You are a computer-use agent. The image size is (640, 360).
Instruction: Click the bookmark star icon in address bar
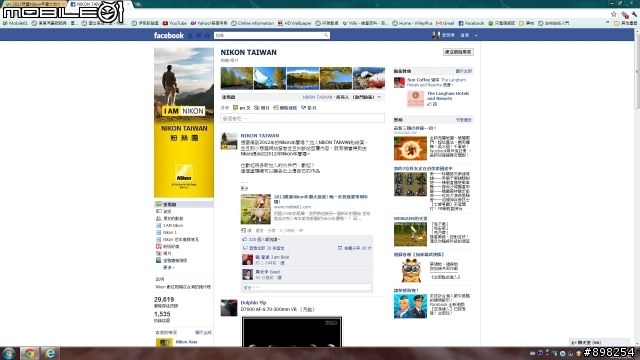613,14
